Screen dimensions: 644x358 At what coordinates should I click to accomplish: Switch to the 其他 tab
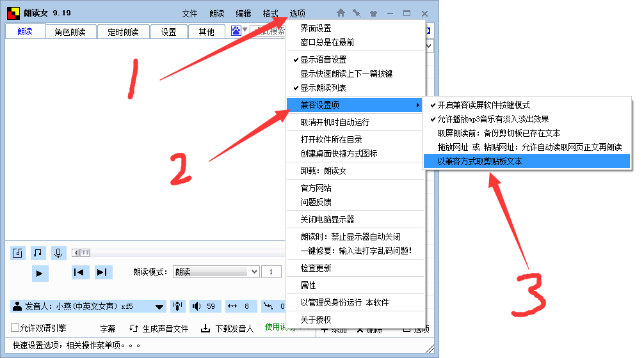(x=207, y=32)
